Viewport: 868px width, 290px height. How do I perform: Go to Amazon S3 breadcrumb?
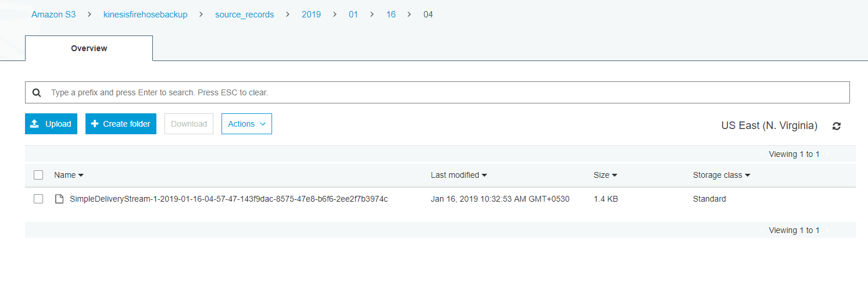(x=53, y=15)
